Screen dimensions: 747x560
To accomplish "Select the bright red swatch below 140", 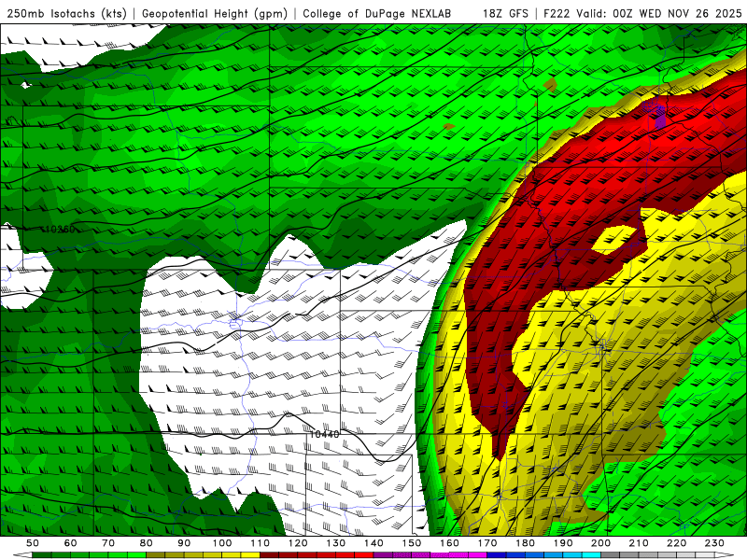I will pos(364,555).
